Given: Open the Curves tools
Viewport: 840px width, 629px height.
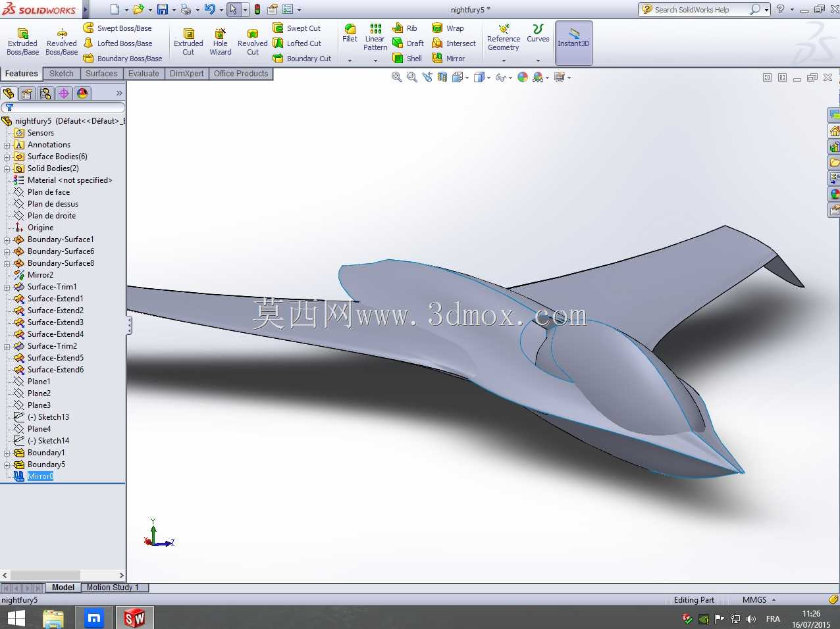Looking at the screenshot, I should pyautogui.click(x=538, y=34).
